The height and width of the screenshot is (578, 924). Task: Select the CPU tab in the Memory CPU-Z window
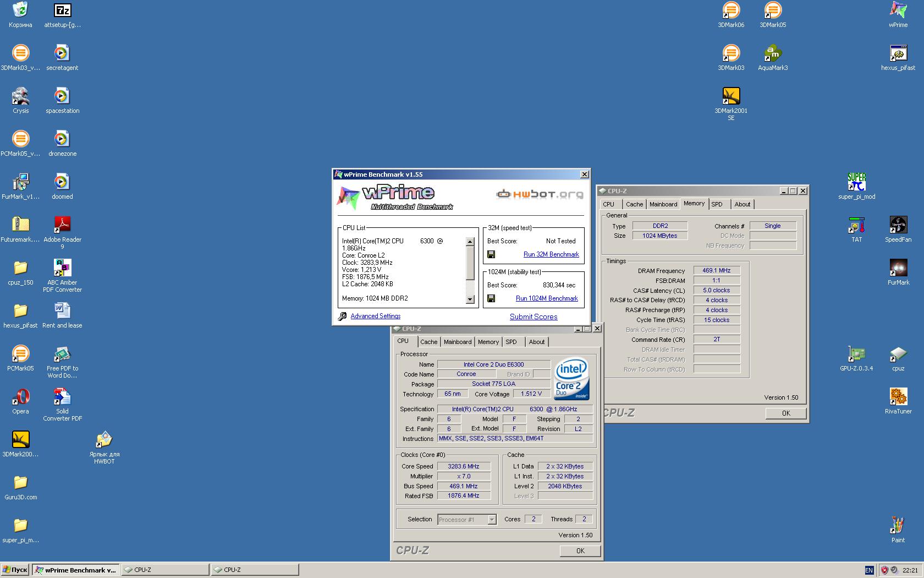[x=609, y=204]
